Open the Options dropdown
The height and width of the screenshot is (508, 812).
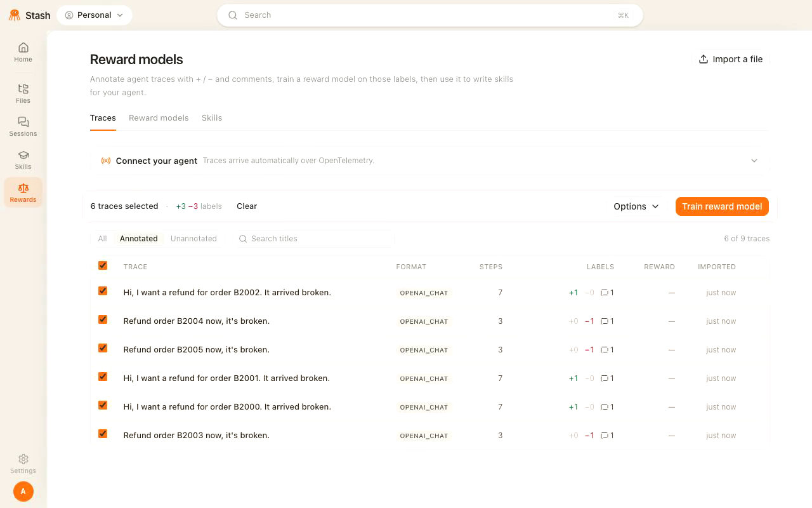coord(636,206)
